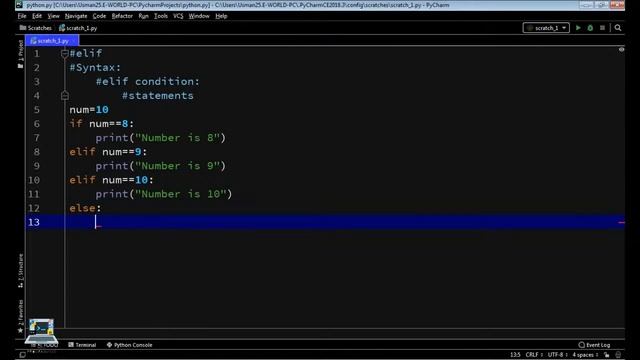Viewport: 640px width, 360px height.
Task: Open the Tools menu
Action: coord(161,16)
